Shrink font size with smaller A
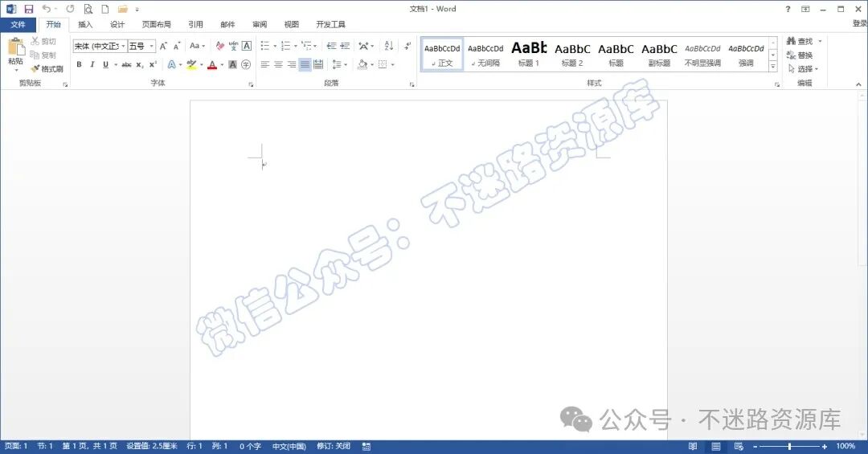 coord(177,46)
